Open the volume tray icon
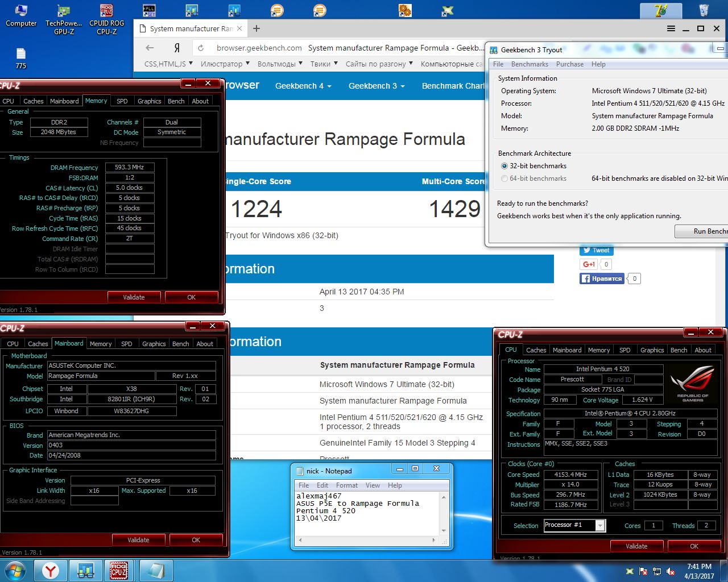Viewport: 728px width, 582px height. coord(671,571)
